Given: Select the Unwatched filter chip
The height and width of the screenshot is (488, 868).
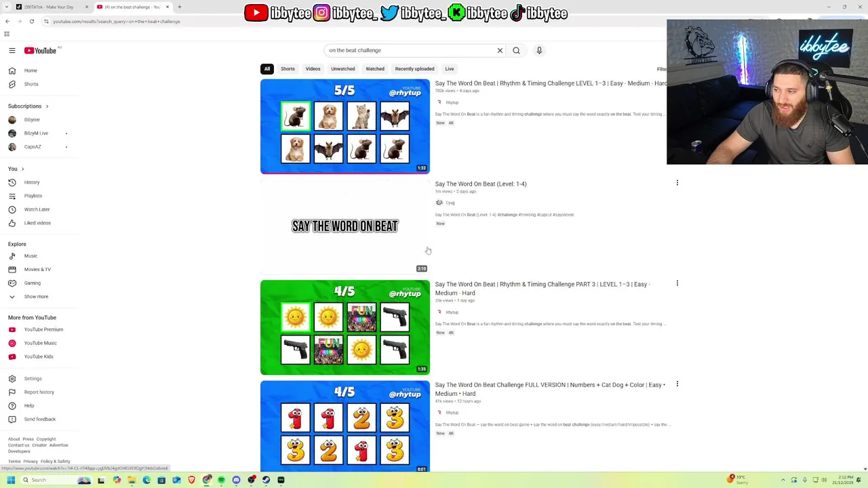Looking at the screenshot, I should coord(342,68).
